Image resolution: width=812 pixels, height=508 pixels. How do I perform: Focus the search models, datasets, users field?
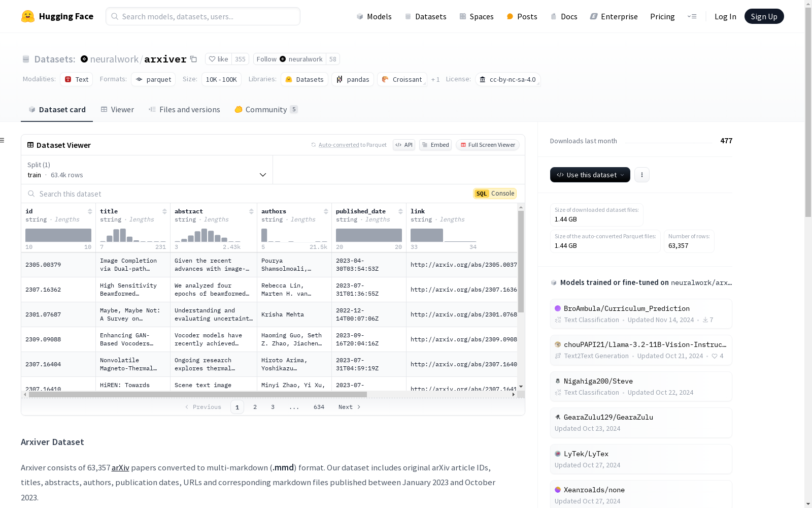click(x=203, y=16)
